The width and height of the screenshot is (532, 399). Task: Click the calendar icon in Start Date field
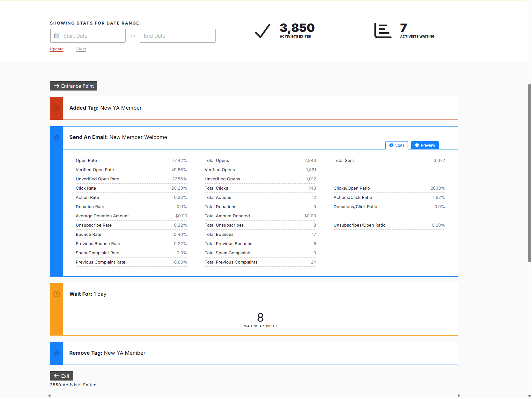57,36
